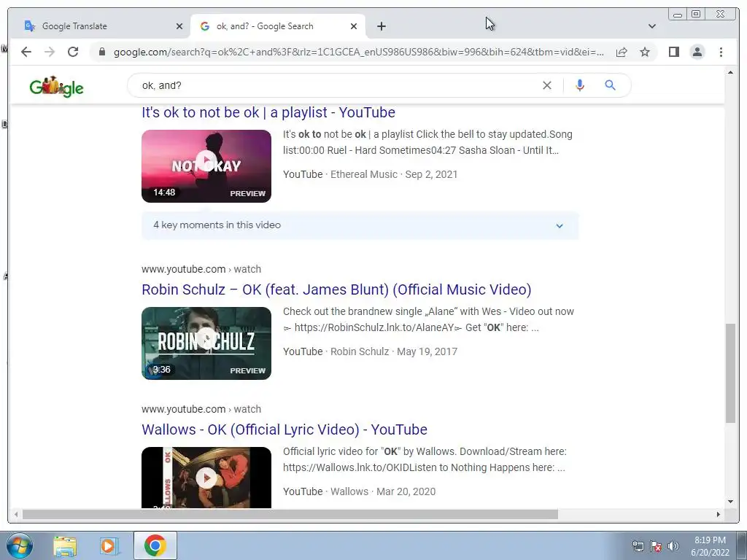The image size is (747, 560).
Task: Click the scroll-right arrow of horizontal scrollbar
Action: pyautogui.click(x=719, y=514)
